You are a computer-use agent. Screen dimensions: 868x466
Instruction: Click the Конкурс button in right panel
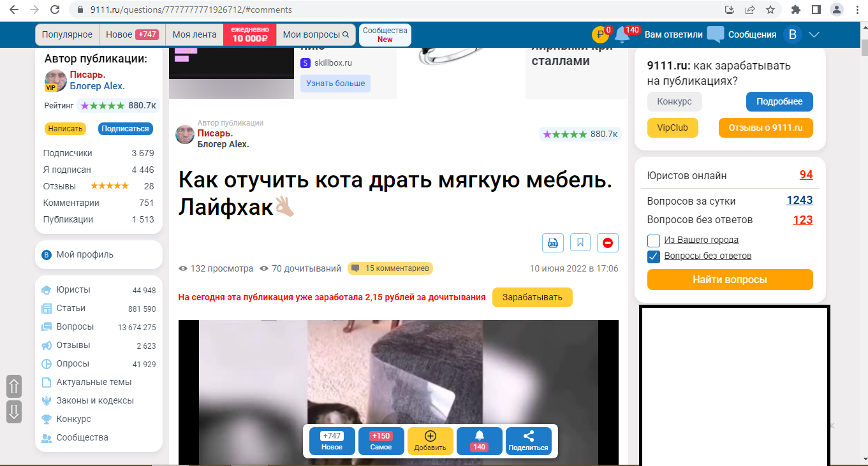674,102
